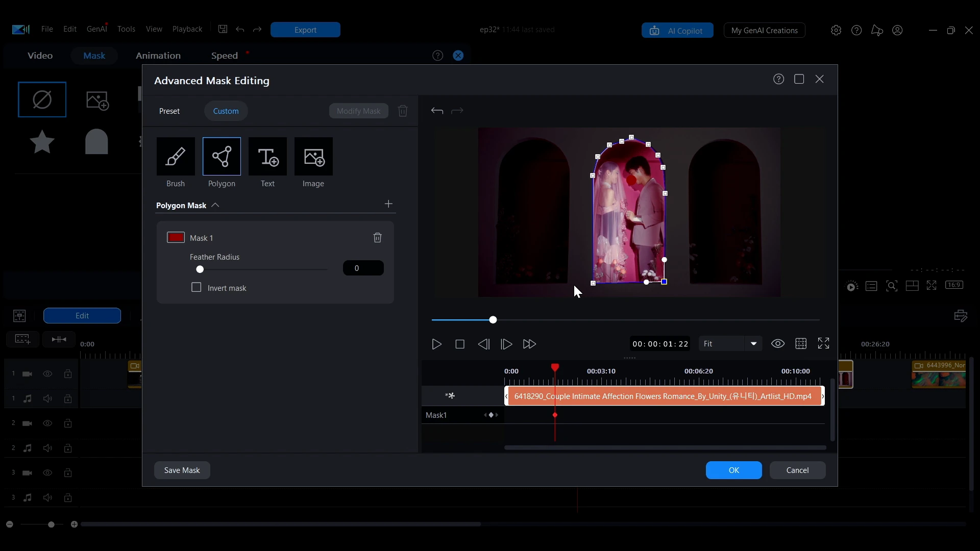Image resolution: width=980 pixels, height=551 pixels.
Task: Select the Brush mask tool
Action: [x=176, y=157]
